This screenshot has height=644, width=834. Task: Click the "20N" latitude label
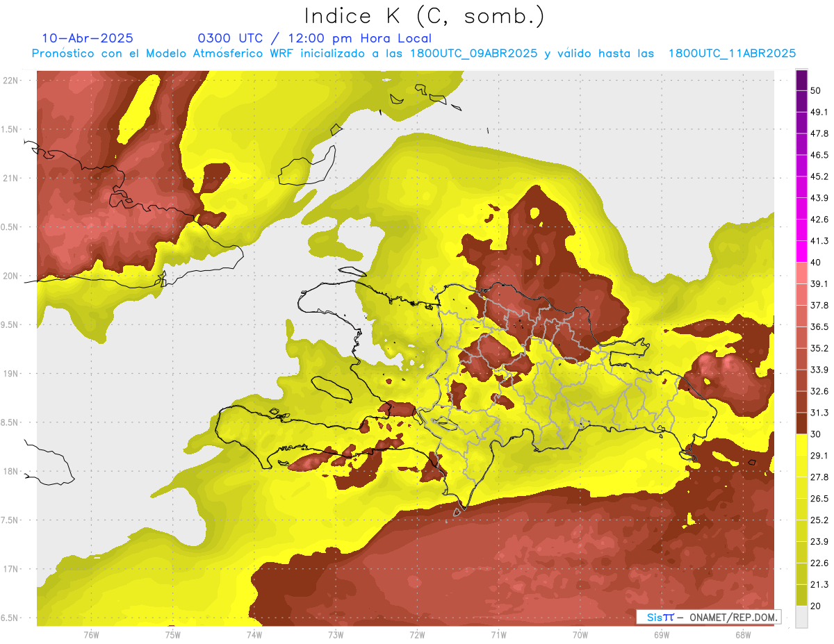[10, 276]
